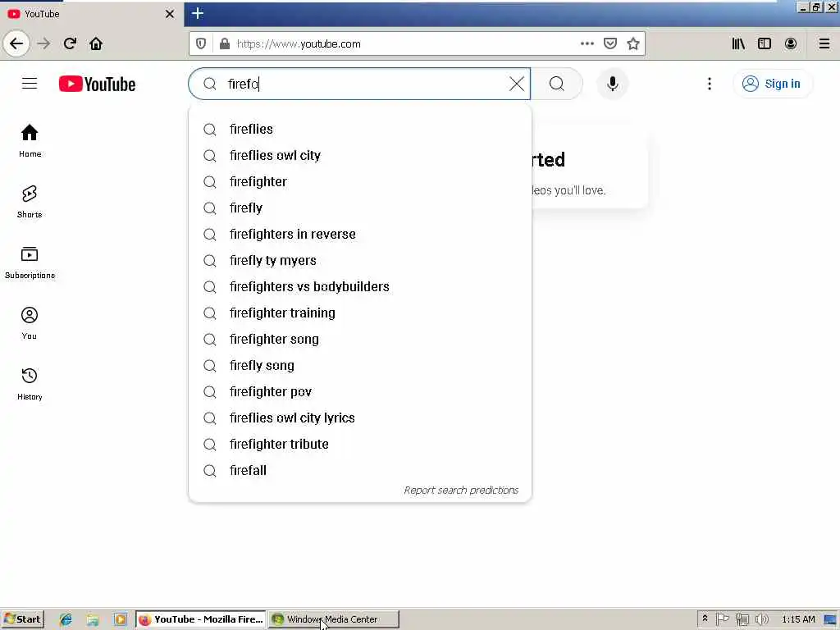The height and width of the screenshot is (630, 840).
Task: View site security lock info
Action: click(x=225, y=43)
